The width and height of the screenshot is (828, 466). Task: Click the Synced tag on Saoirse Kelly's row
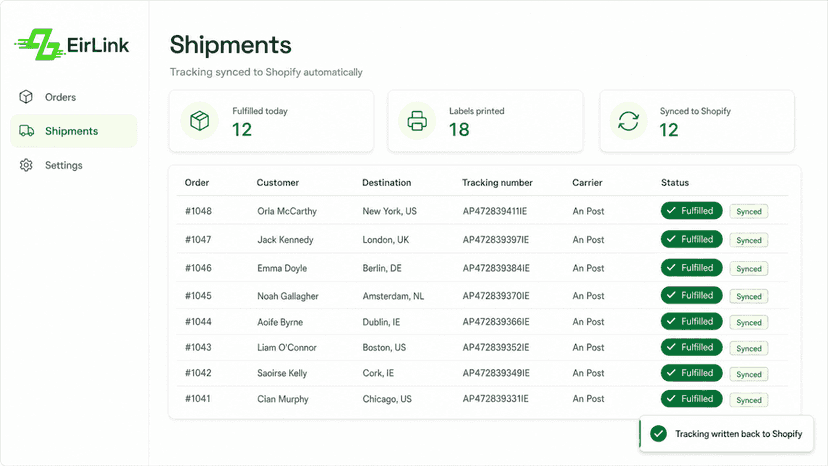pyautogui.click(x=749, y=374)
